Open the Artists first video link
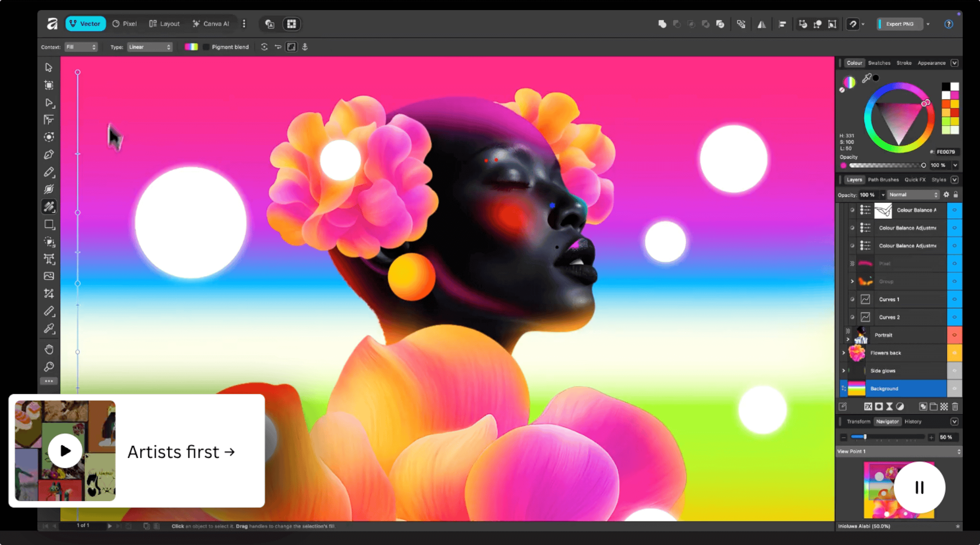The width and height of the screenshot is (980, 545). click(x=181, y=452)
